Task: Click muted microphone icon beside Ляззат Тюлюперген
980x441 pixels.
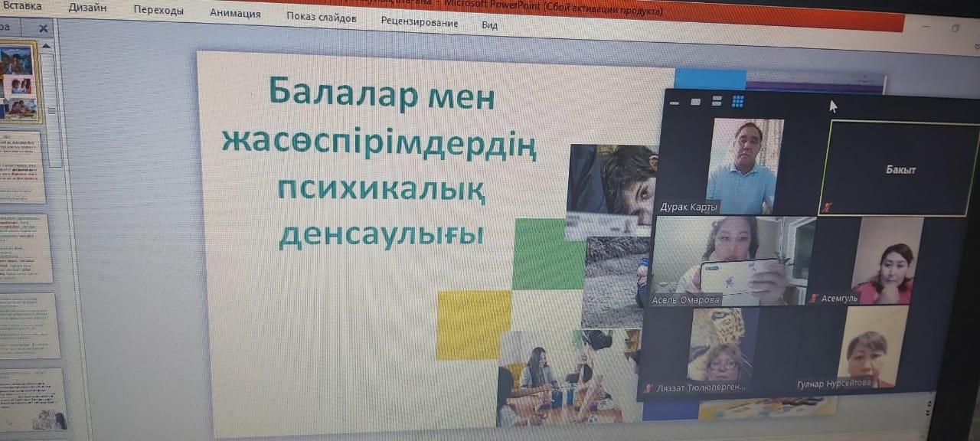Action: pos(648,388)
